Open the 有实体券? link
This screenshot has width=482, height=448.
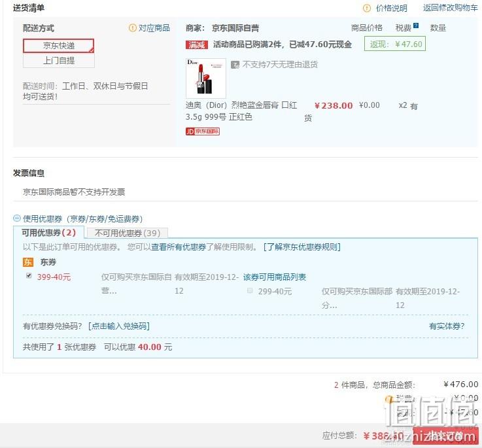click(x=447, y=326)
